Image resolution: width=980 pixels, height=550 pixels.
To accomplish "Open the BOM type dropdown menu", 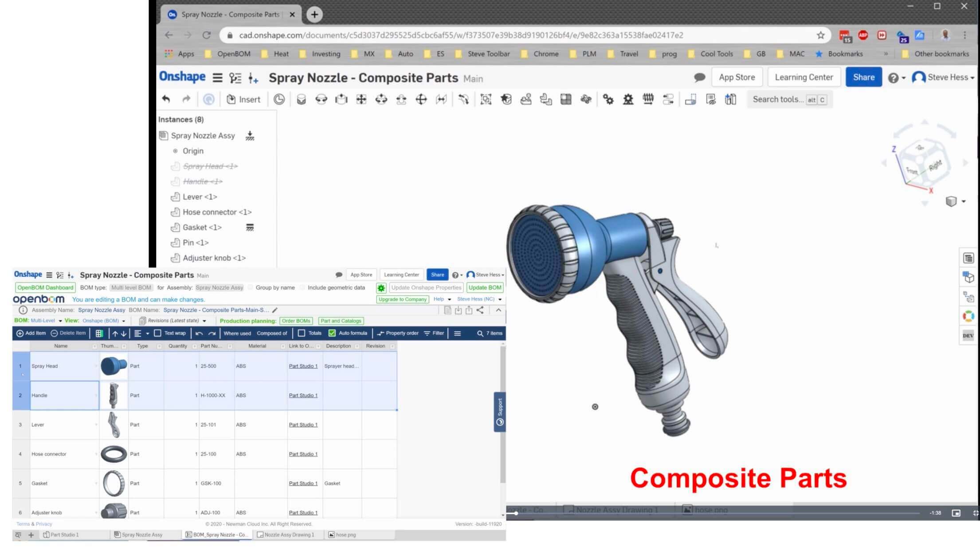I will (130, 287).
